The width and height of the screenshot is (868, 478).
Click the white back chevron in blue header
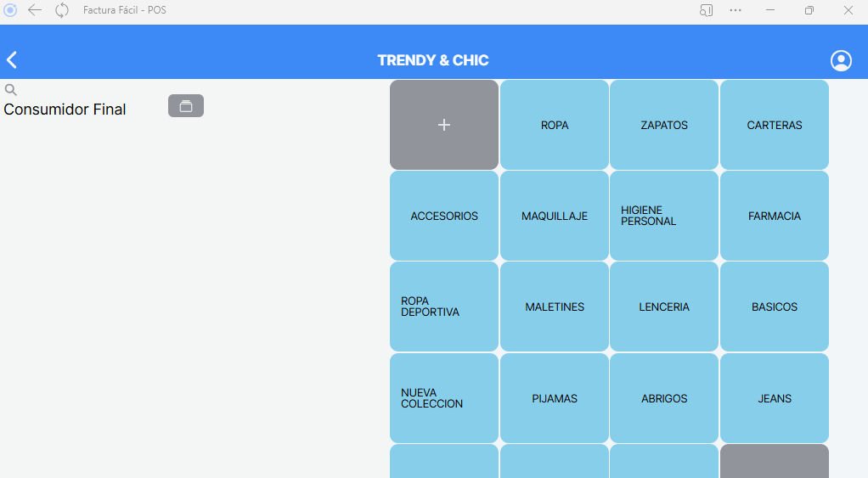pos(12,60)
